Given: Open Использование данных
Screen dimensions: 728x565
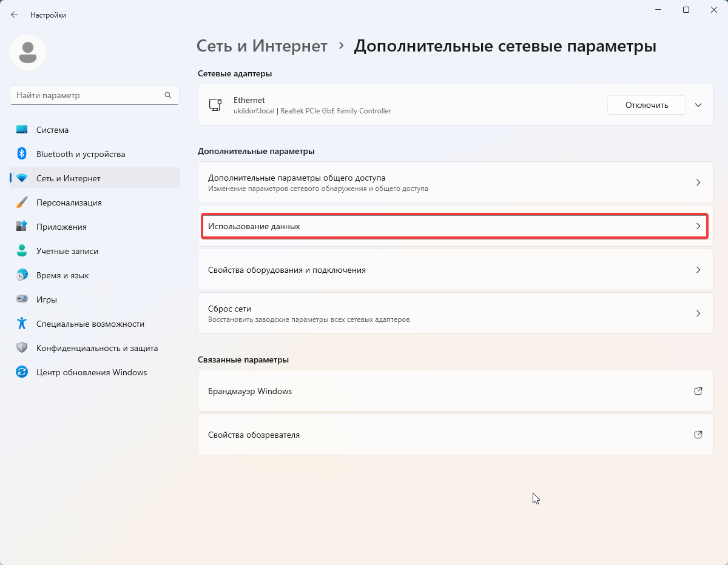Looking at the screenshot, I should click(x=455, y=226).
